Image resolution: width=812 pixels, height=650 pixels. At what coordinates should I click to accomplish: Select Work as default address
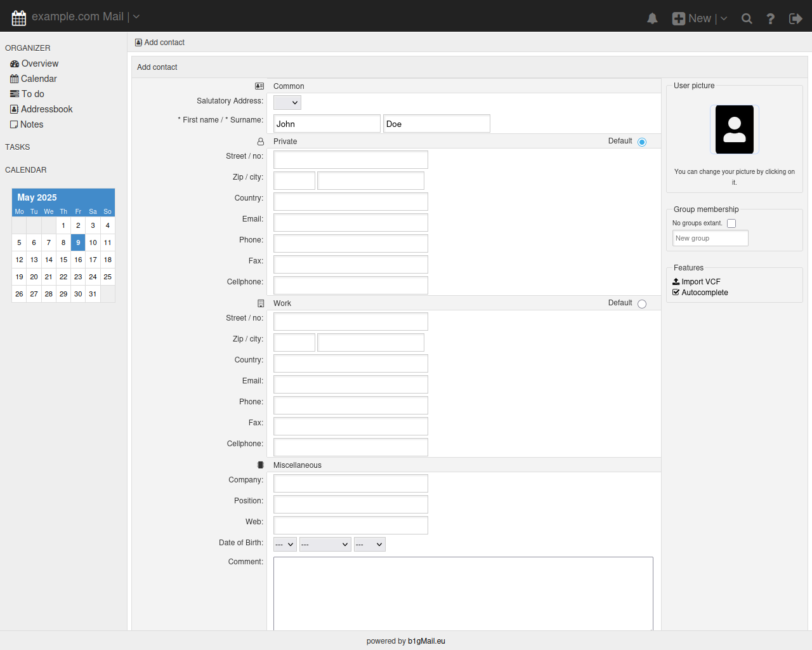point(642,304)
